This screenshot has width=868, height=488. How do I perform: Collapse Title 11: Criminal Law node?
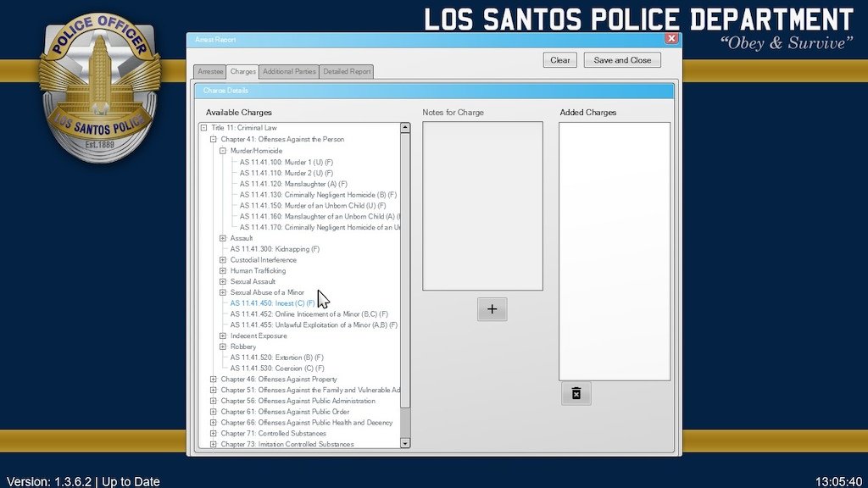pyautogui.click(x=204, y=128)
